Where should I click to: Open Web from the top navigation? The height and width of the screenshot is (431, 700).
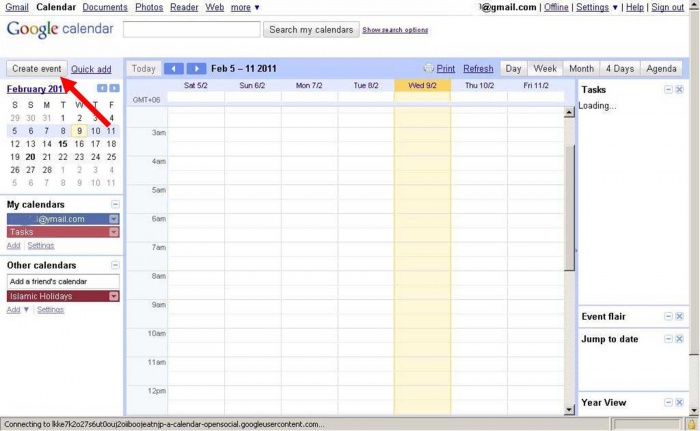click(x=215, y=7)
